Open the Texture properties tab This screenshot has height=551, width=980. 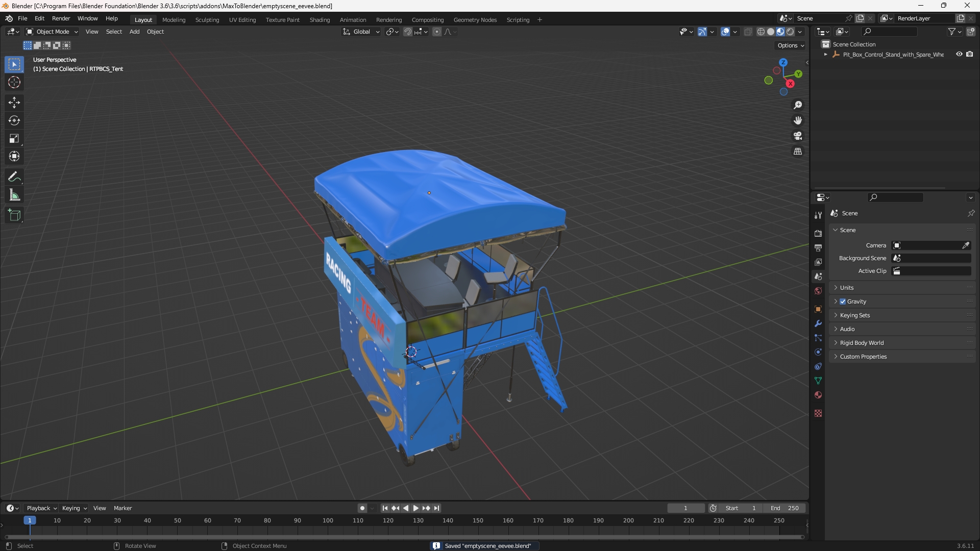tap(818, 413)
